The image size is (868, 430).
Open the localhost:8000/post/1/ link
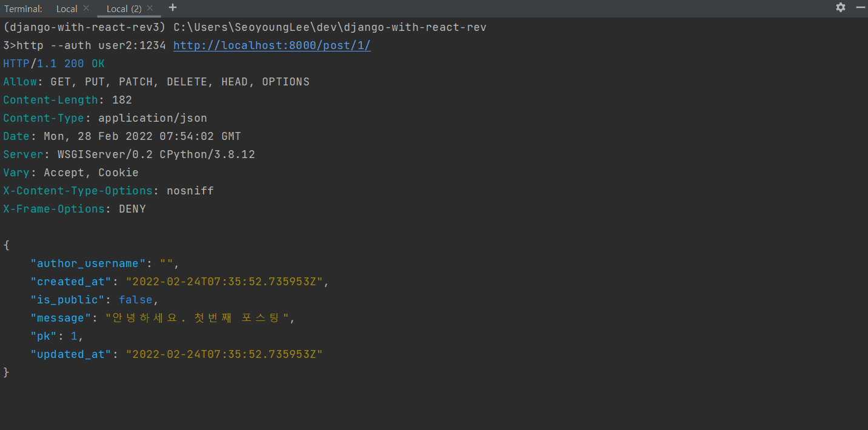click(272, 45)
